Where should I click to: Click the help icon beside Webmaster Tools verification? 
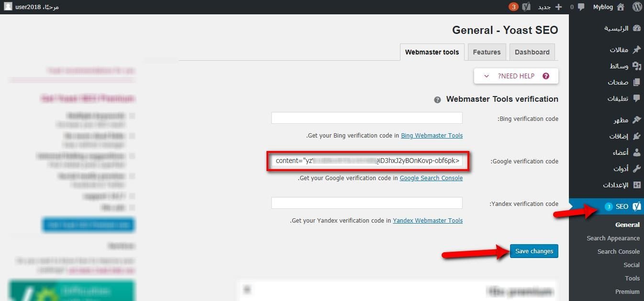pos(437,99)
